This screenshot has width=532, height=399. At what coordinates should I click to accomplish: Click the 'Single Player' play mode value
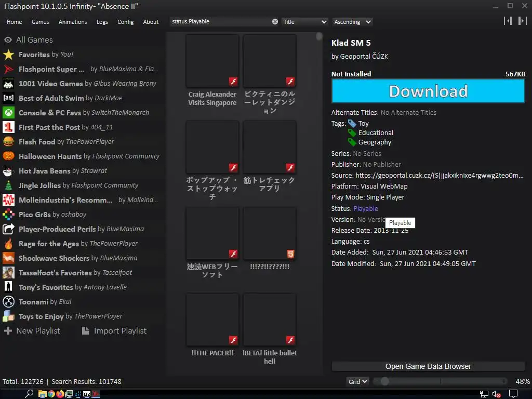point(385,197)
